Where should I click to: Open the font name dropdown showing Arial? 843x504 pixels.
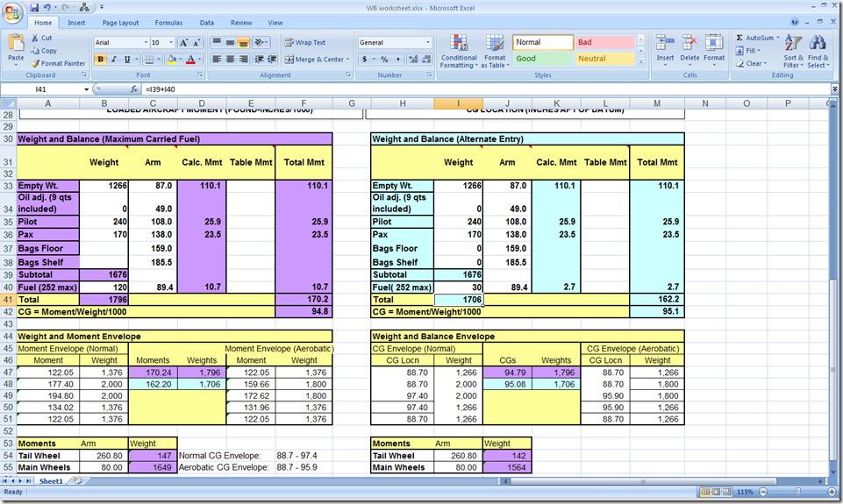click(145, 42)
